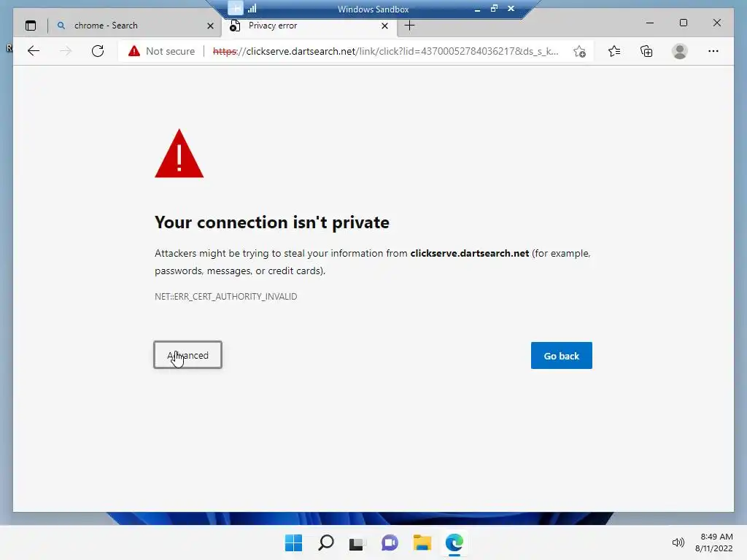
Task: Minimize the Edge browser window
Action: click(650, 23)
